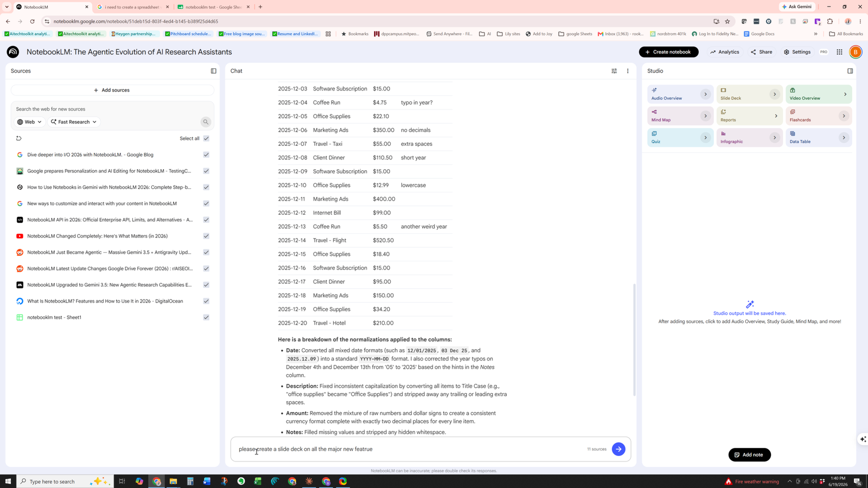Open Chrome extensions puzzle icon
868x488 pixels.
pyautogui.click(x=829, y=22)
